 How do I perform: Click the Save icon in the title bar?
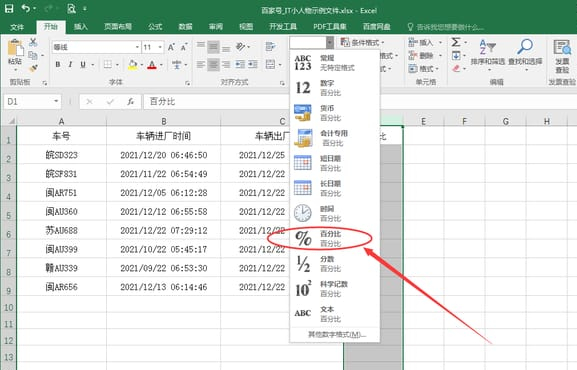click(x=8, y=8)
